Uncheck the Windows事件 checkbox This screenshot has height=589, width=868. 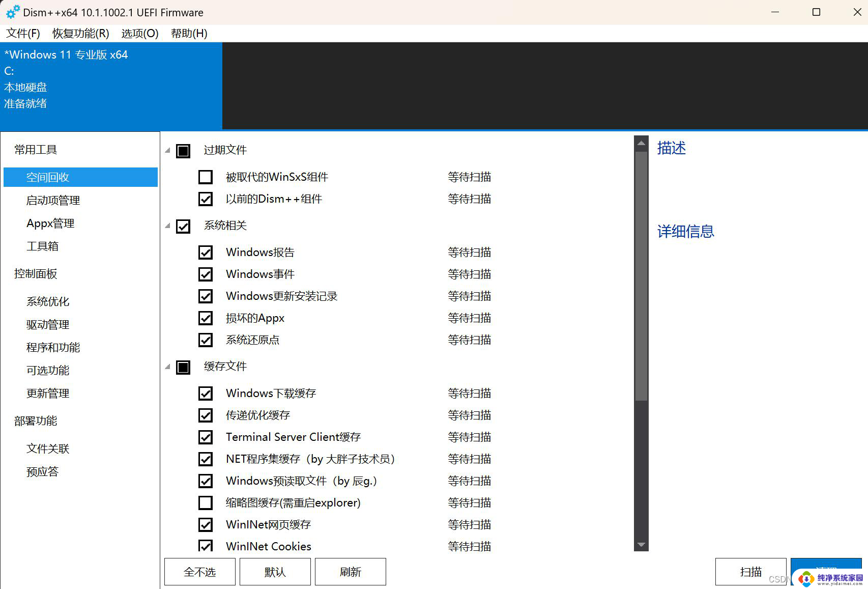point(206,274)
